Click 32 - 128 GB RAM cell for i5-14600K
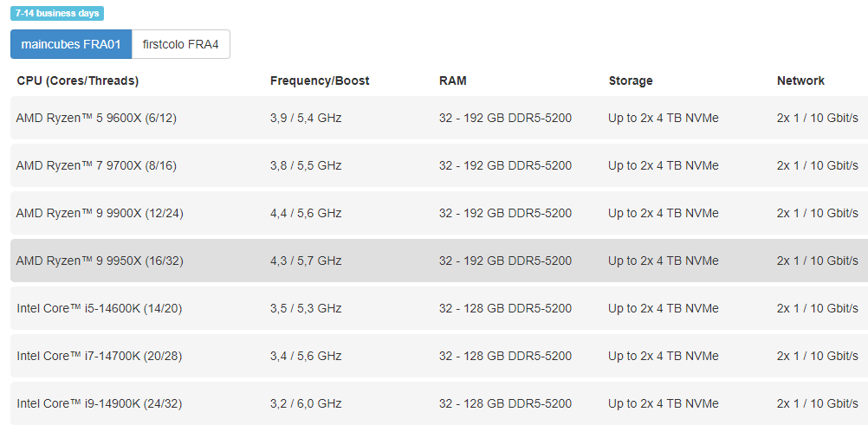Screen dimensions: 868x425 pyautogui.click(x=505, y=308)
